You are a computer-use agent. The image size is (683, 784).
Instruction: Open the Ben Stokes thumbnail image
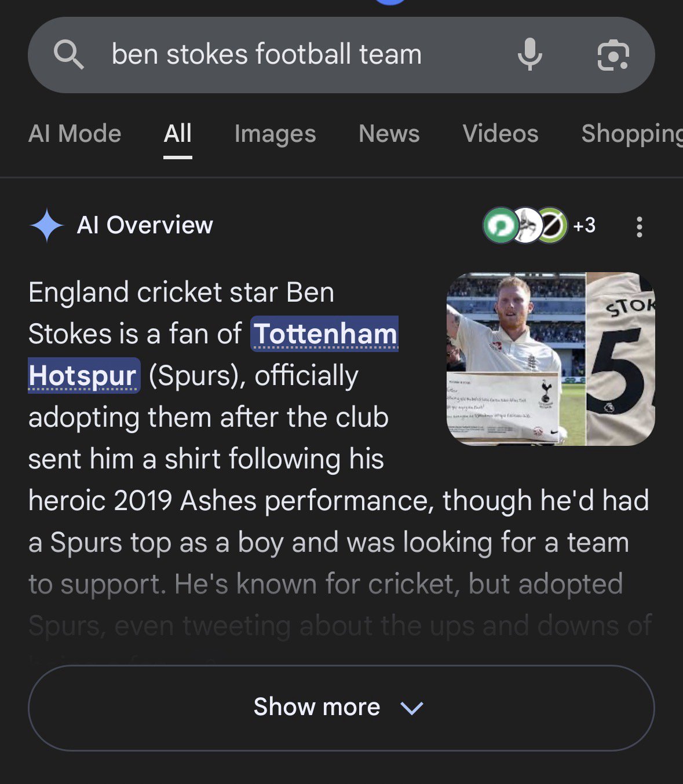(x=550, y=358)
